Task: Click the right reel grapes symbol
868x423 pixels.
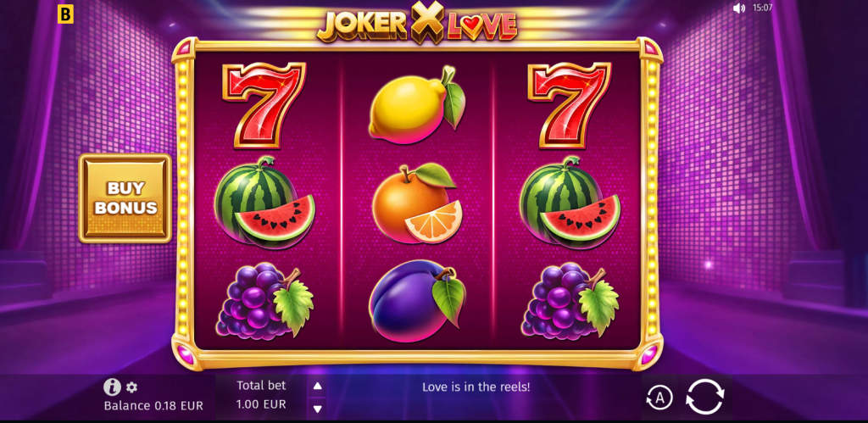Action: [x=569, y=300]
